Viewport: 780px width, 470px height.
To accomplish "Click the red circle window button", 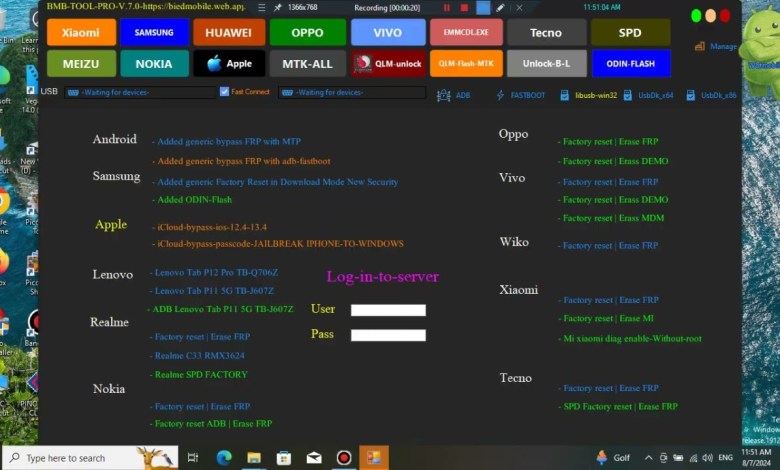I will [x=725, y=16].
